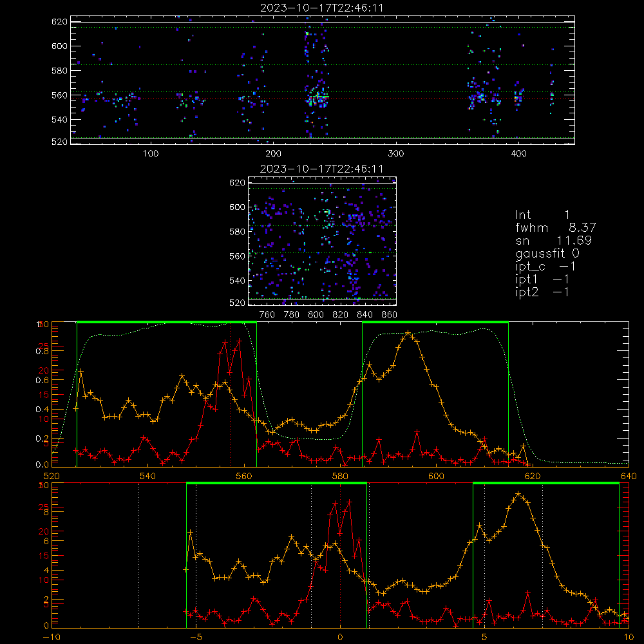Select the 'gaussfit 0' readout line
Screen dimensions: 644x644
pyautogui.click(x=547, y=254)
